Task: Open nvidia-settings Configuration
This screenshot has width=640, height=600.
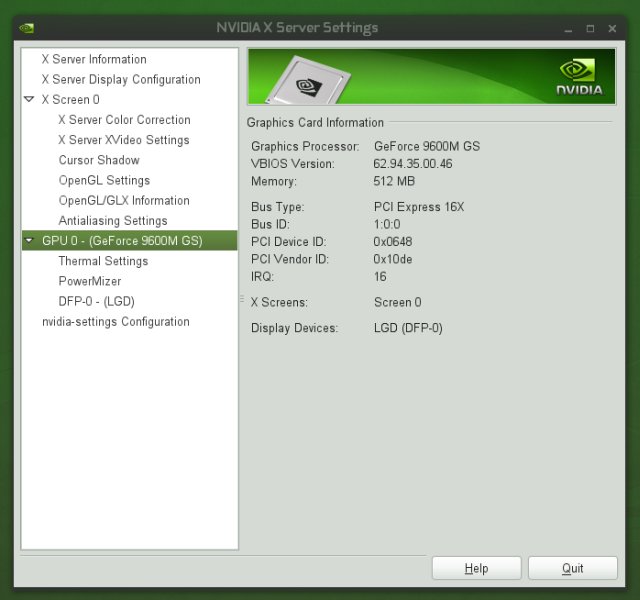Action: [116, 322]
